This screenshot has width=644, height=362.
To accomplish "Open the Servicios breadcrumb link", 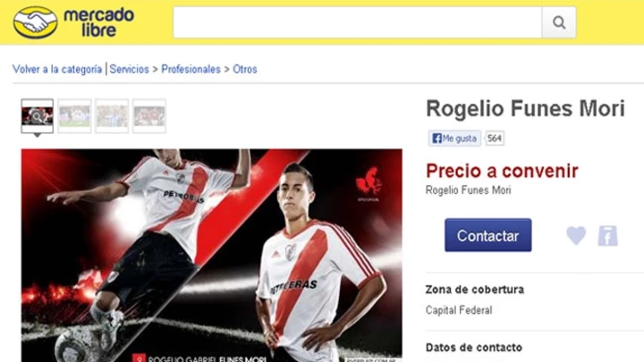I will 129,70.
